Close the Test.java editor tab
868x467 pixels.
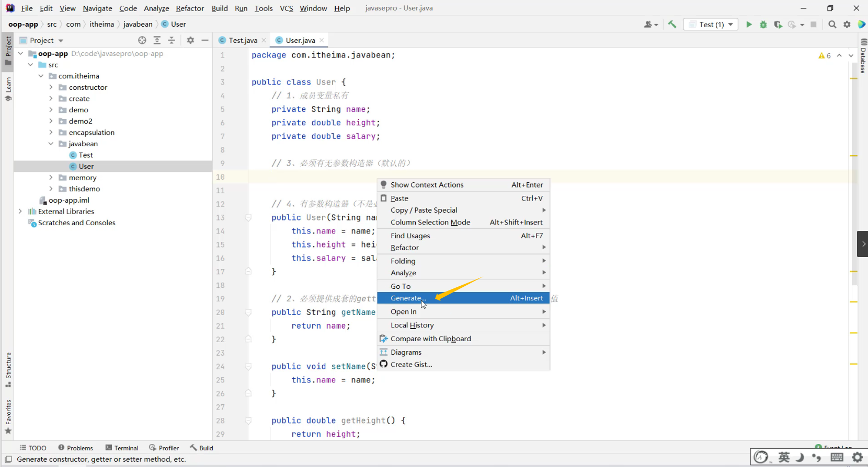264,40
